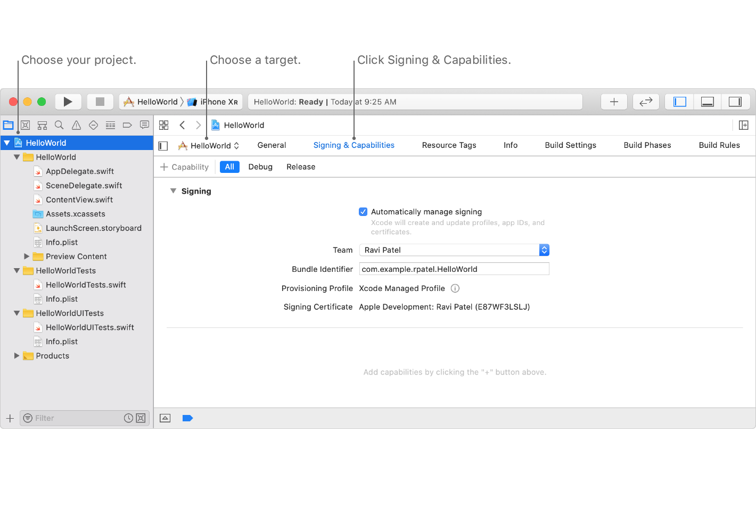This screenshot has height=532, width=756.
Task: Expand the Products folder
Action: coord(17,356)
